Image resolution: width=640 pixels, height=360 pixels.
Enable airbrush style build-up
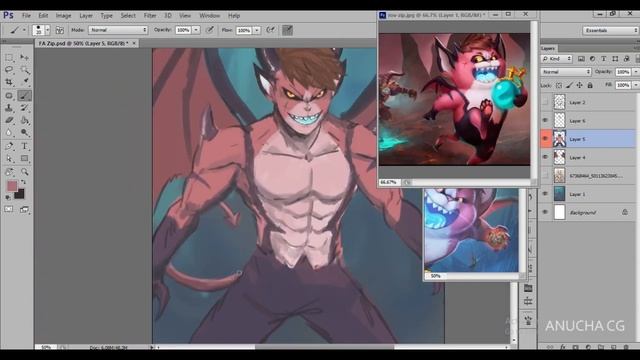pos(270,30)
